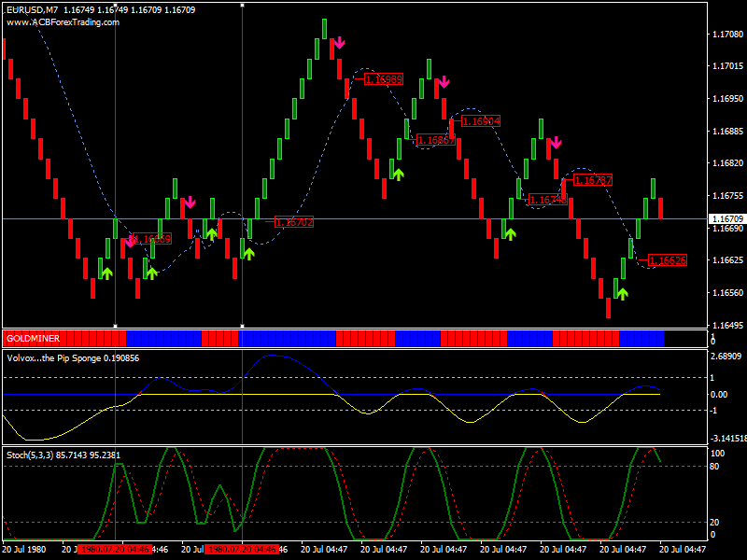Click the GOLDMINER indicator label
Viewport: 747px width, 560px height.
click(35, 337)
